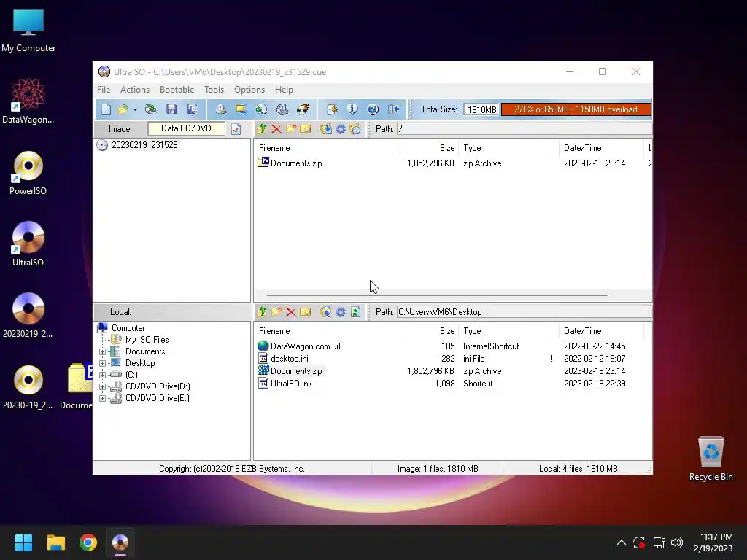
Task: Click the orange 278% overload capacity bar
Action: pyautogui.click(x=576, y=109)
